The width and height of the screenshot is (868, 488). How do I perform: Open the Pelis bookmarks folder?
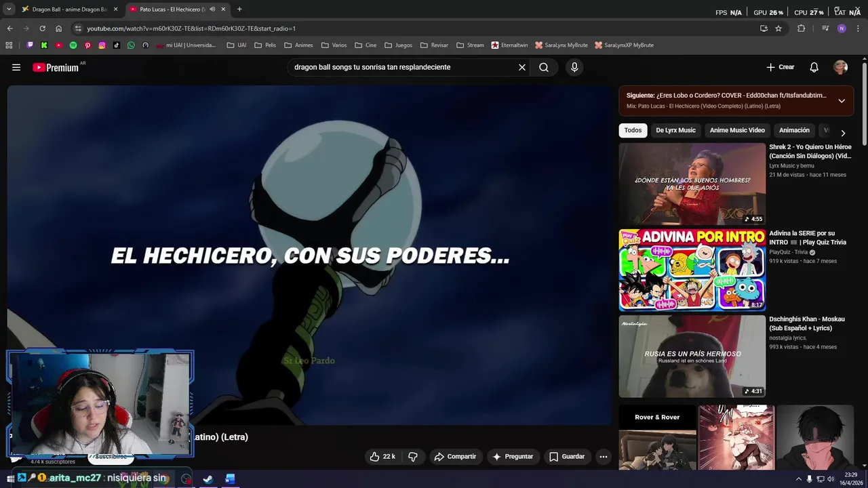tap(266, 45)
